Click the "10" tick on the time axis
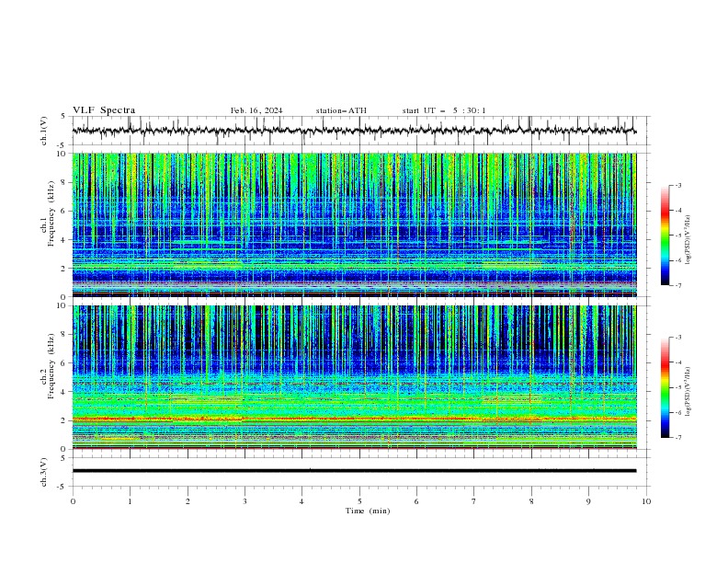 pyautogui.click(x=646, y=501)
